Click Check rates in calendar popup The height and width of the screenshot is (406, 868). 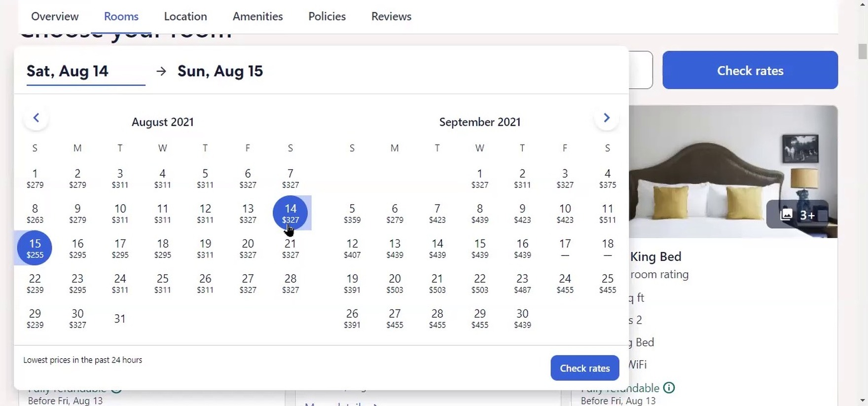pos(584,368)
